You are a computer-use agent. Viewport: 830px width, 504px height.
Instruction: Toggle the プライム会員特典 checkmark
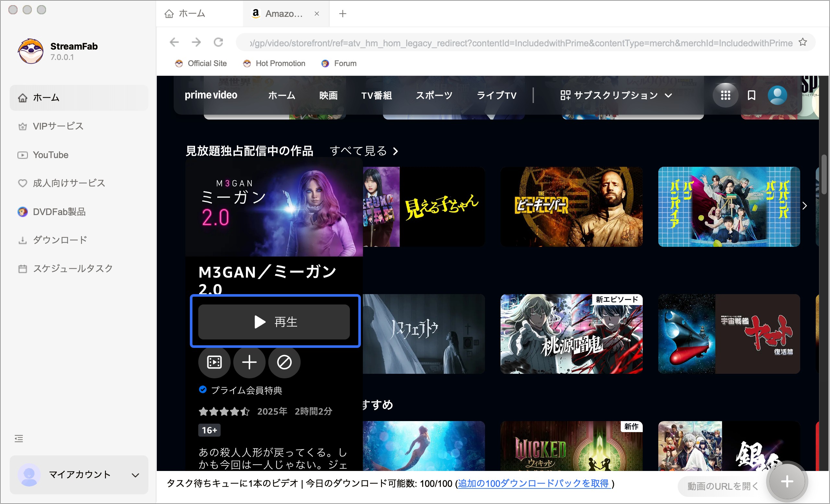click(203, 390)
